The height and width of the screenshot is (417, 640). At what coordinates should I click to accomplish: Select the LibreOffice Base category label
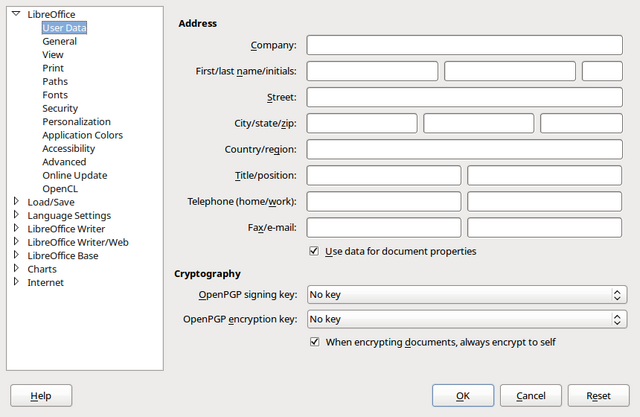coord(63,256)
